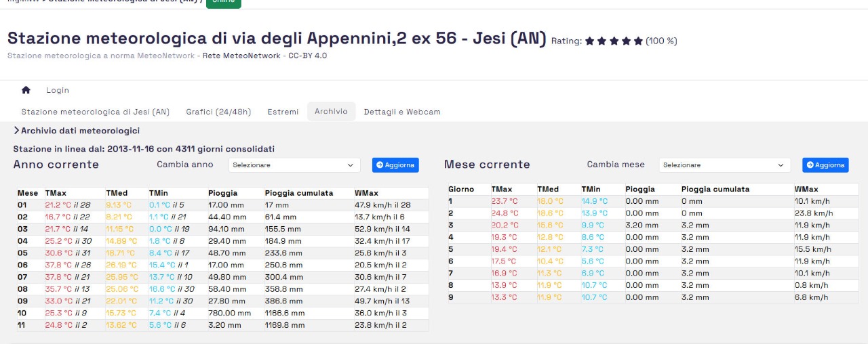868x344 pixels.
Task: Open the Estremi tab
Action: coord(283,112)
